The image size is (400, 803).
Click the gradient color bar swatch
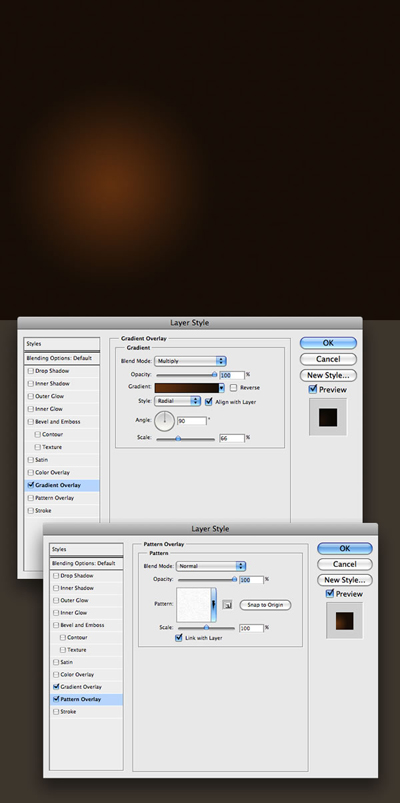pyautogui.click(x=187, y=388)
